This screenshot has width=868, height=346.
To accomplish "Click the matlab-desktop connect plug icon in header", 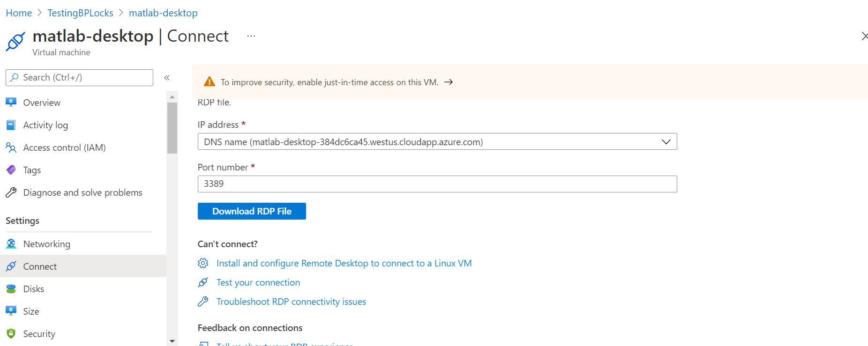I will 15,42.
